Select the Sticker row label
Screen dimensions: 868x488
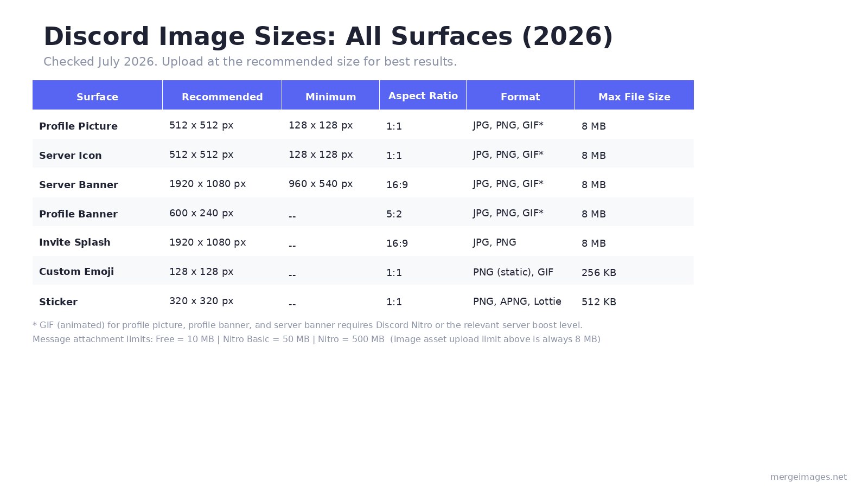[x=58, y=301]
